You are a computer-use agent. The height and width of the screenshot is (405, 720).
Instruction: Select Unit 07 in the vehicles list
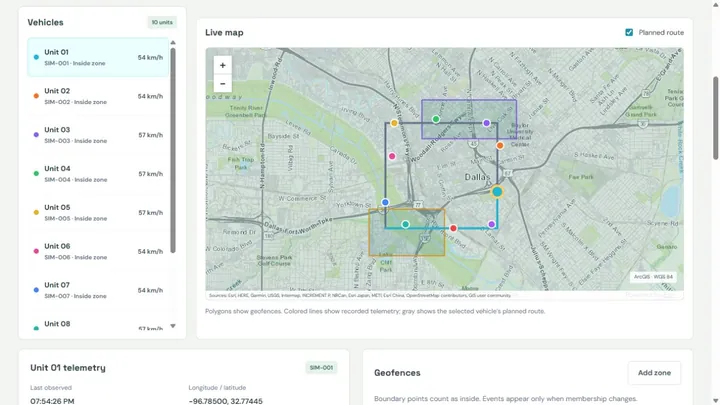click(98, 290)
